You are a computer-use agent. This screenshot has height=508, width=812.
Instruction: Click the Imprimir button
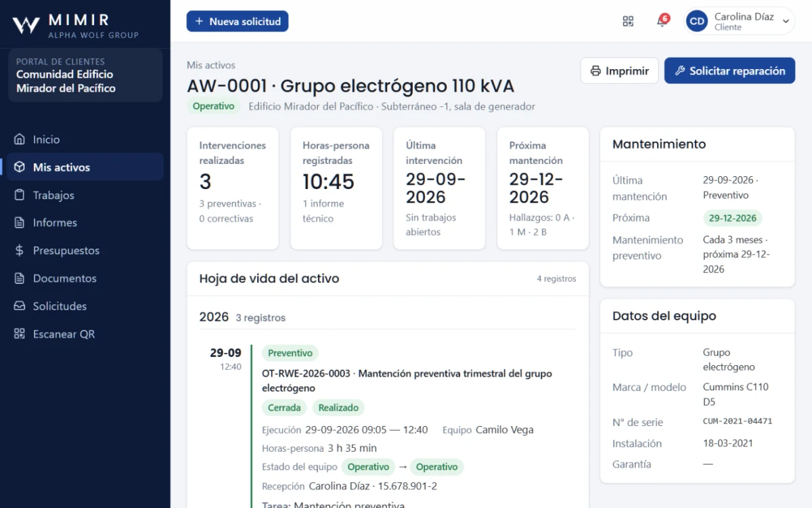[x=619, y=71]
